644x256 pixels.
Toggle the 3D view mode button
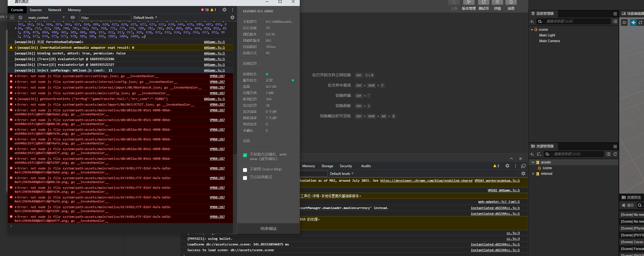(x=624, y=22)
